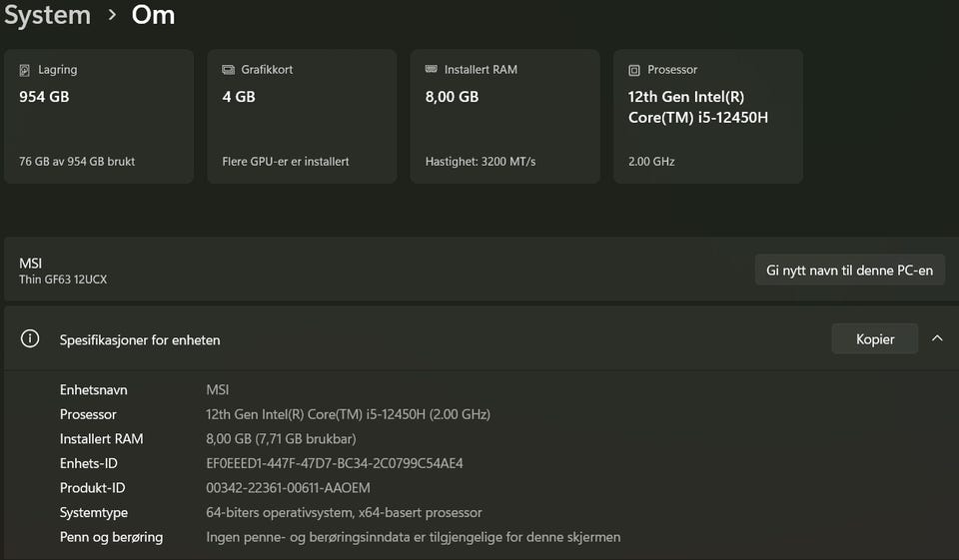Screen dimensions: 959x560
Task: Select the value 8,00 GB (7,71 GB brukbar)
Action: pos(282,439)
